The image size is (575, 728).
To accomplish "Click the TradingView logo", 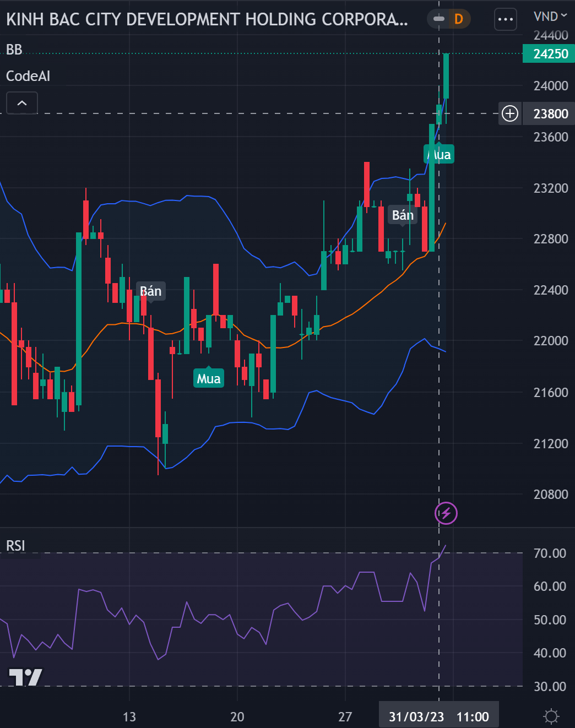I will pyautogui.click(x=25, y=677).
